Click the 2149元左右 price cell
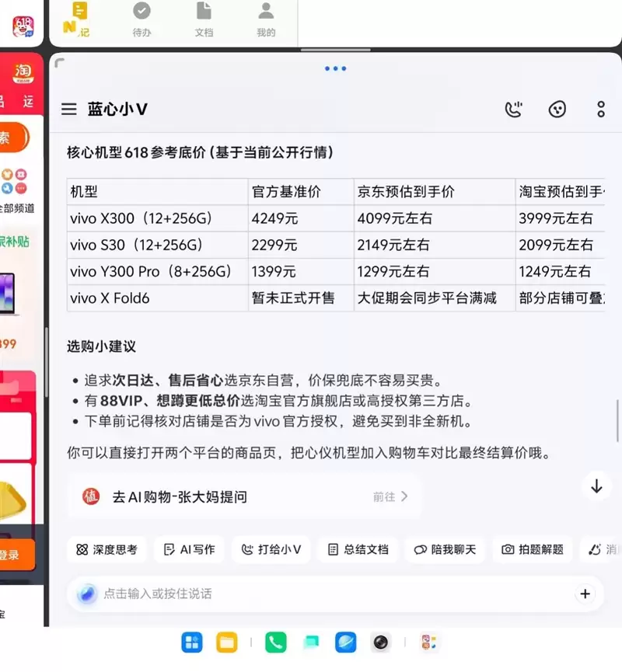 click(x=435, y=245)
